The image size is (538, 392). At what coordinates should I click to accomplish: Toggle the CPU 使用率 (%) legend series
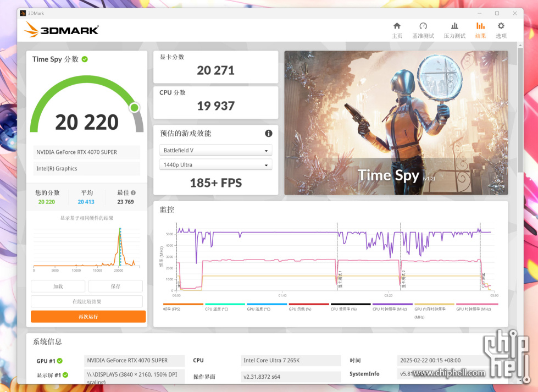coord(351,307)
